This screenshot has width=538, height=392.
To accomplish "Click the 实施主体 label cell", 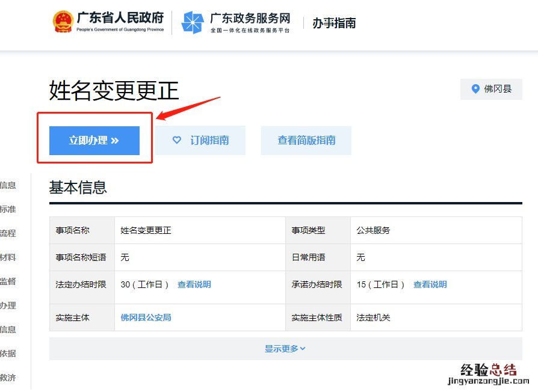I will (x=82, y=317).
